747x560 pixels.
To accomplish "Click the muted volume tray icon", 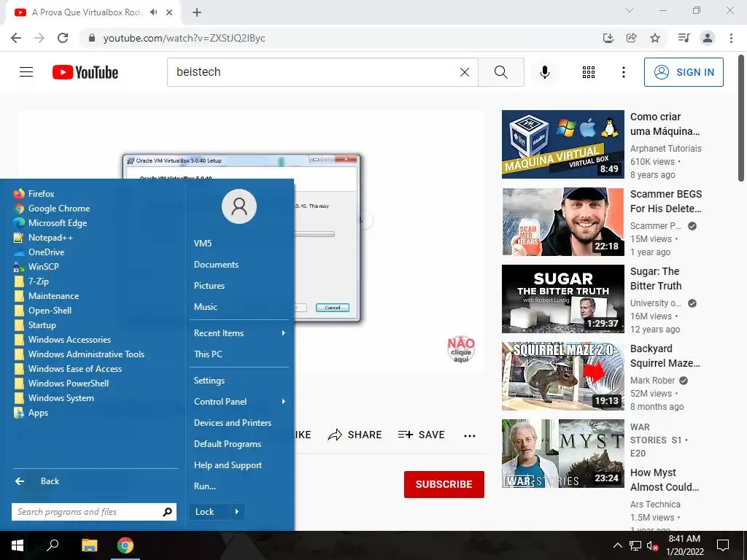I will tap(652, 545).
